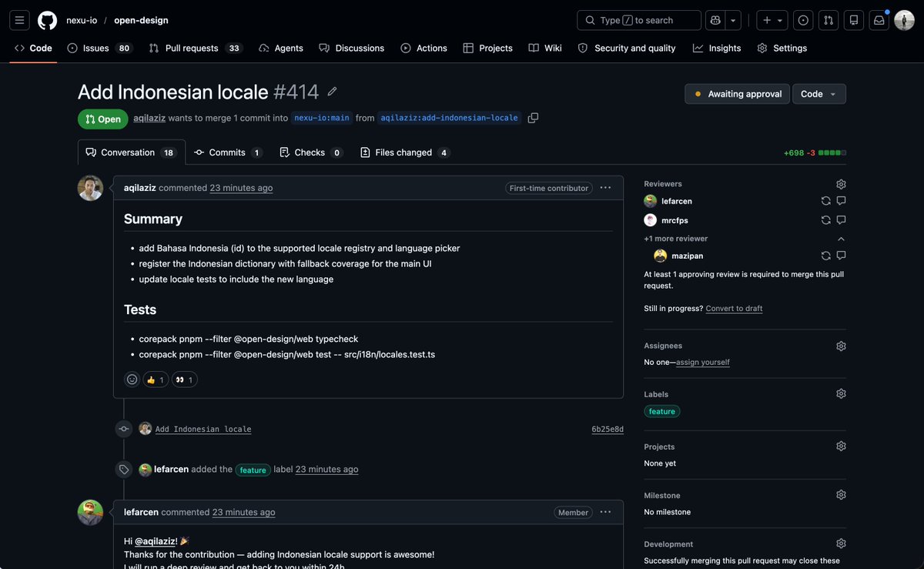Open the nexu-io:main base branch link
This screenshot has height=569, width=924.
322,118
